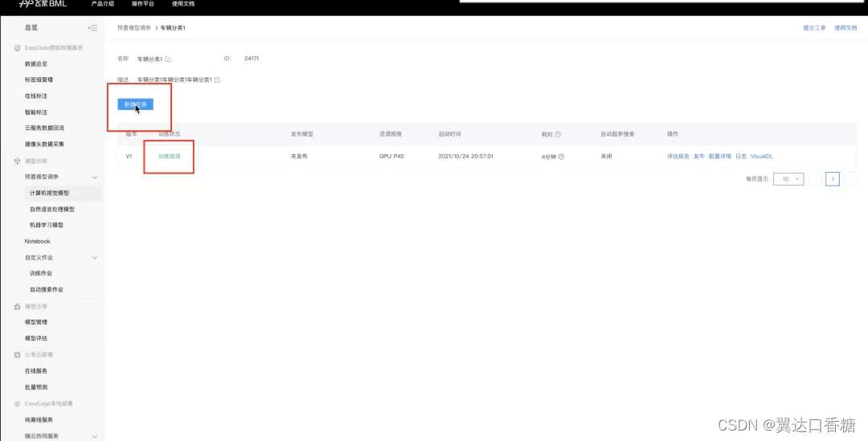Click the next page pagination arrow

[850, 178]
